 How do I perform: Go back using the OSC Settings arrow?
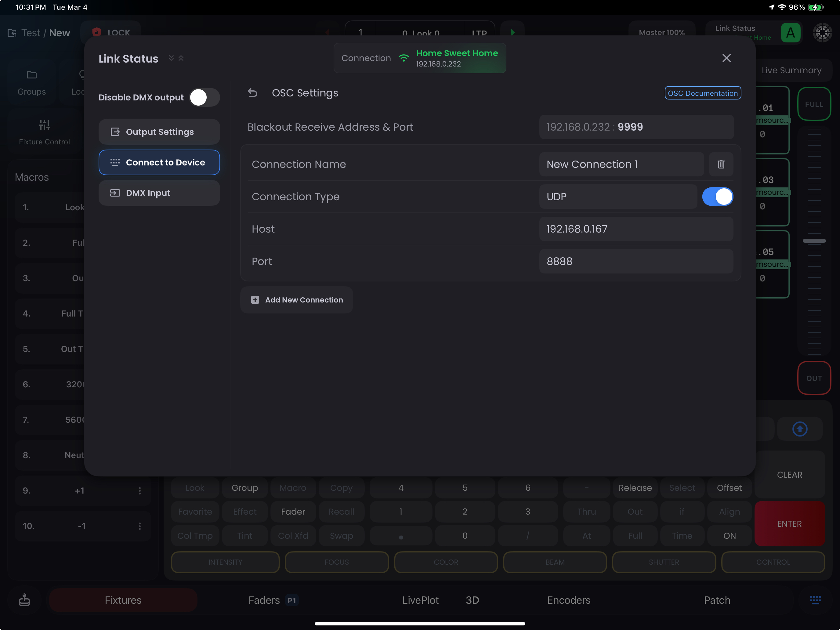tap(252, 93)
